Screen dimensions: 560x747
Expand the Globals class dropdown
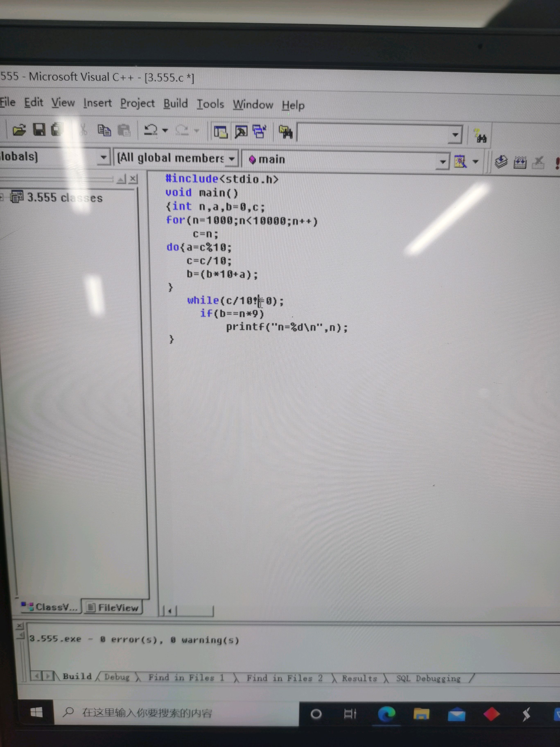pyautogui.click(x=104, y=157)
